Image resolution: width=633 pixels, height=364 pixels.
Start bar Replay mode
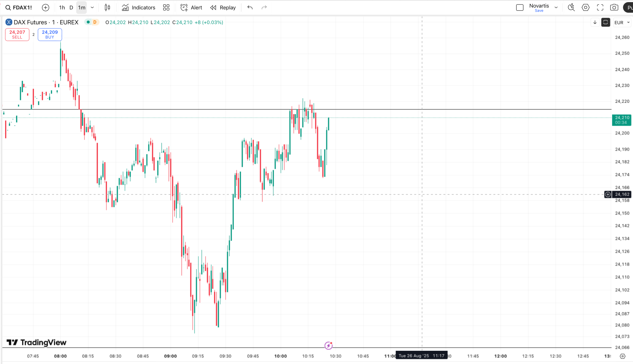(x=223, y=7)
